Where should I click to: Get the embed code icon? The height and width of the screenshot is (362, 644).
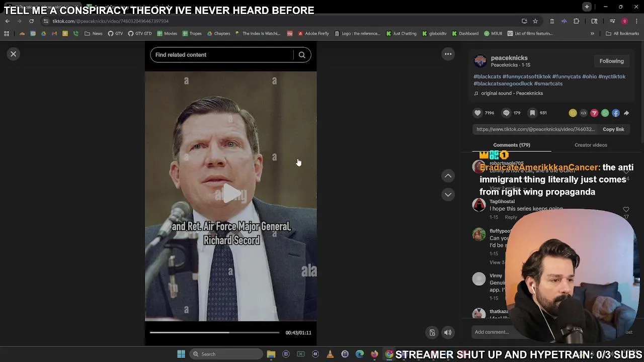click(x=584, y=113)
